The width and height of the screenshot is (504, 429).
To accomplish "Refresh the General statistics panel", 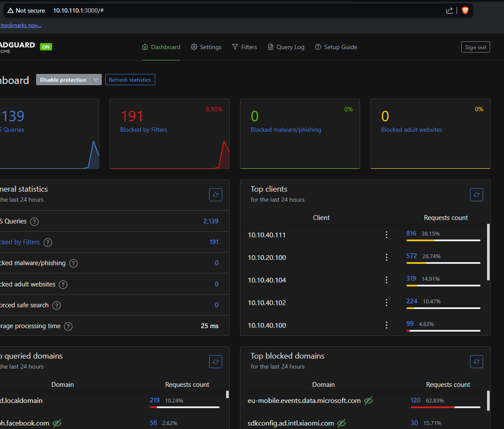I will click(215, 195).
